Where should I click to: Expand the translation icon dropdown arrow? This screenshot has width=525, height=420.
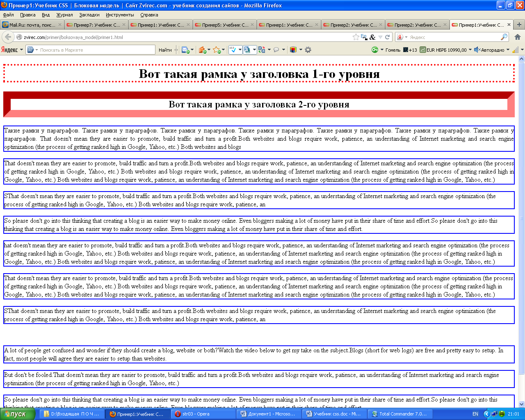coord(269,50)
